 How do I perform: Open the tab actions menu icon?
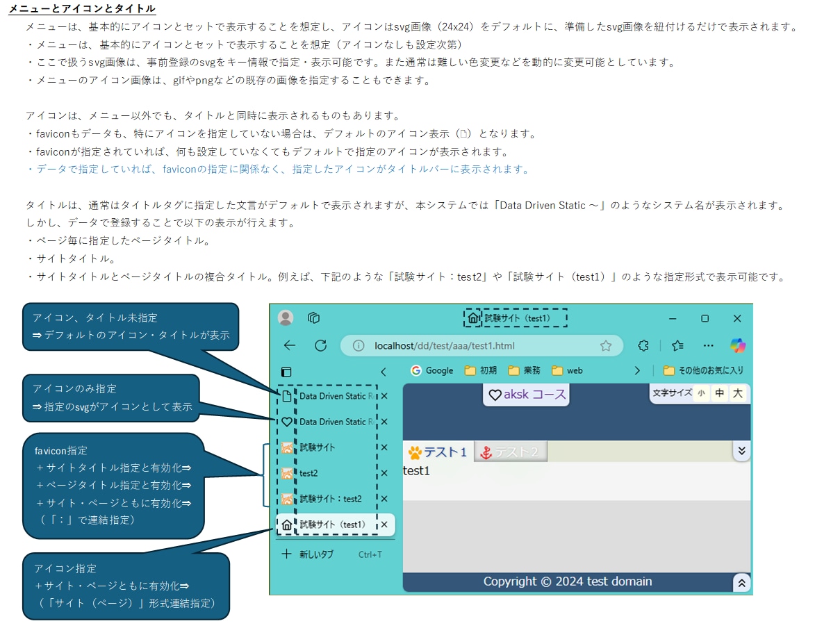point(313,317)
